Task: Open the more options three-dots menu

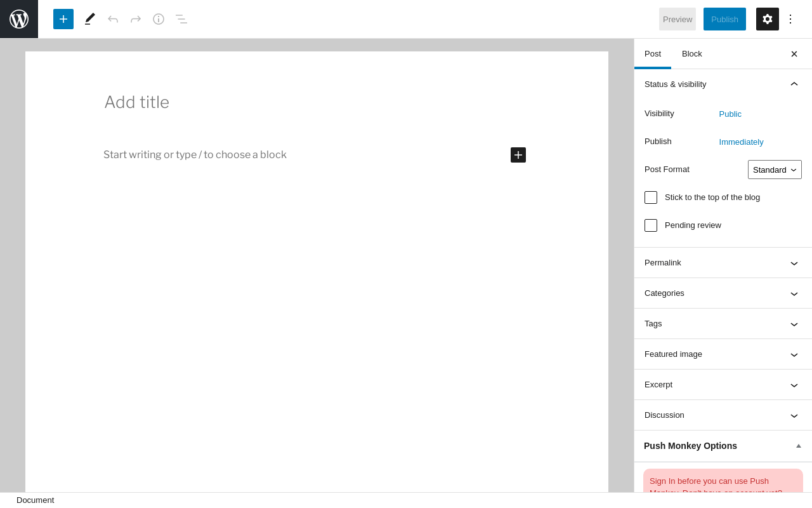Action: [790, 19]
